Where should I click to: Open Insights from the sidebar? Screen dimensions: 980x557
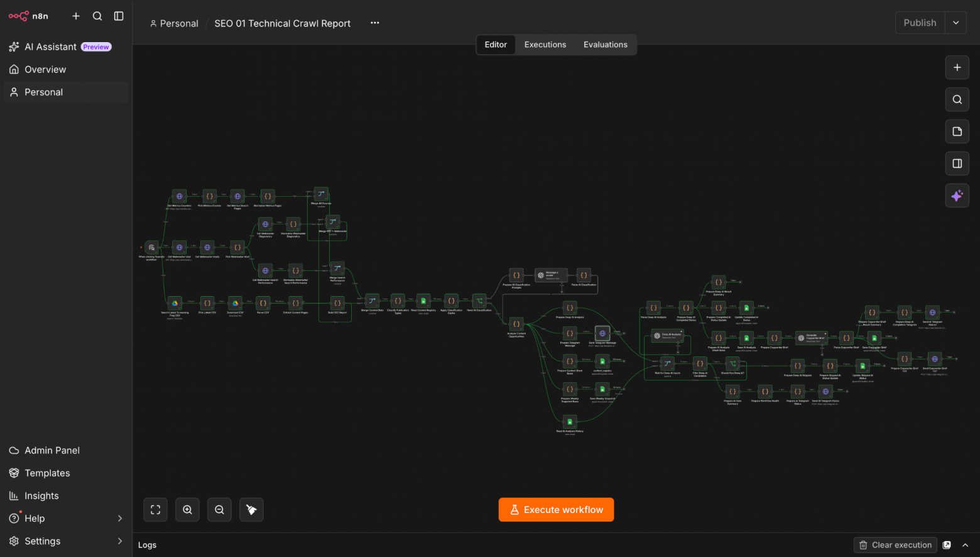(66, 495)
